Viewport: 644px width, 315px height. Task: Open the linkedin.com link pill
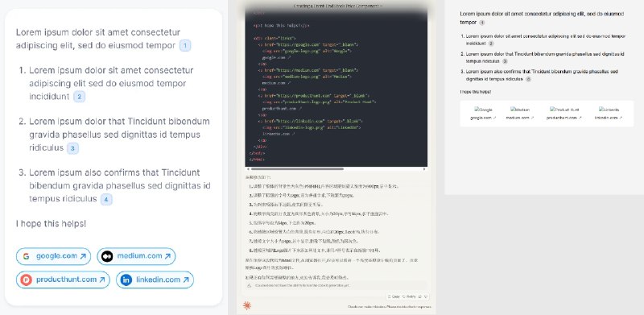point(155,280)
